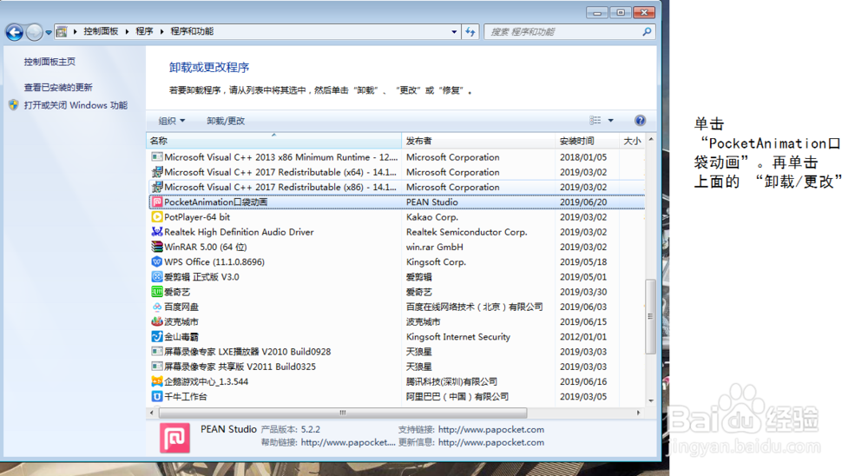The width and height of the screenshot is (868, 476).
Task: Click the control panel icon in address bar
Action: pyautogui.click(x=62, y=31)
